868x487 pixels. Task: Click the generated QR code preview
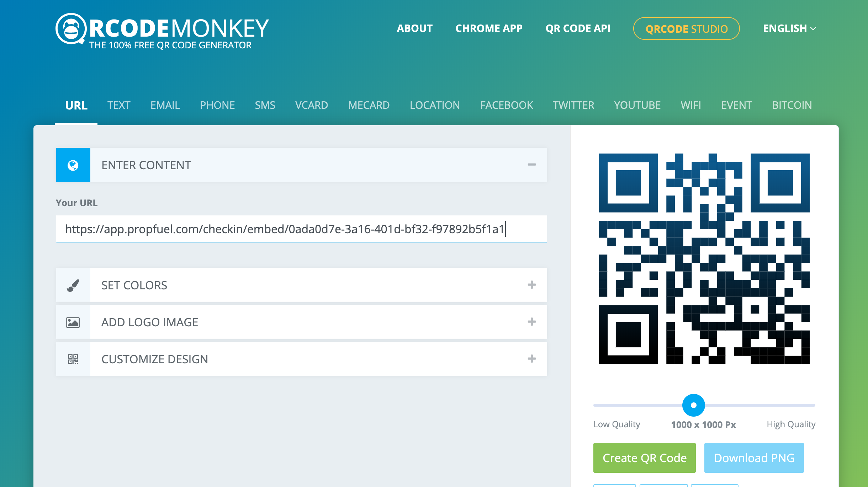coord(704,259)
